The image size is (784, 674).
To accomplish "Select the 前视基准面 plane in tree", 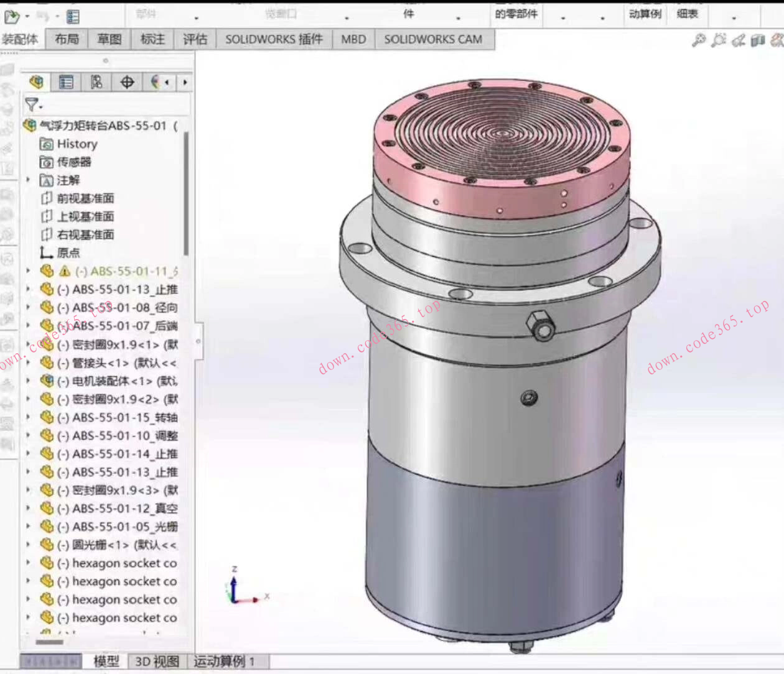I will [x=85, y=198].
